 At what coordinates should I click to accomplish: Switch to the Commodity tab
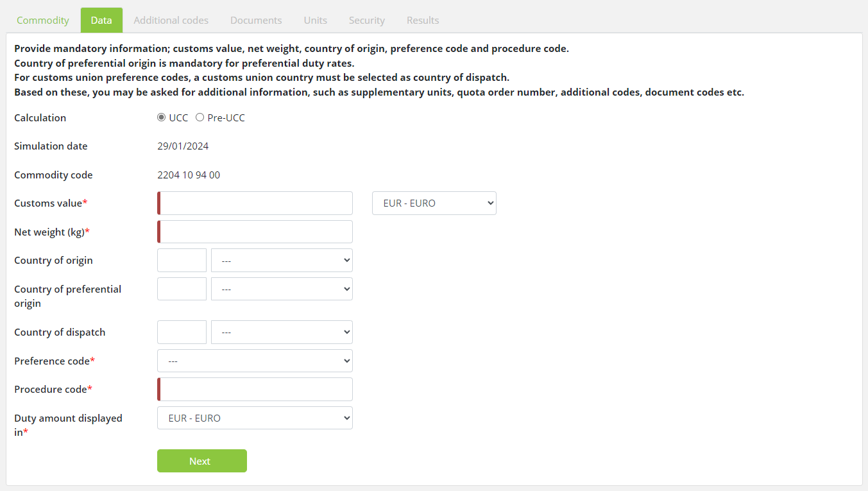(x=43, y=20)
